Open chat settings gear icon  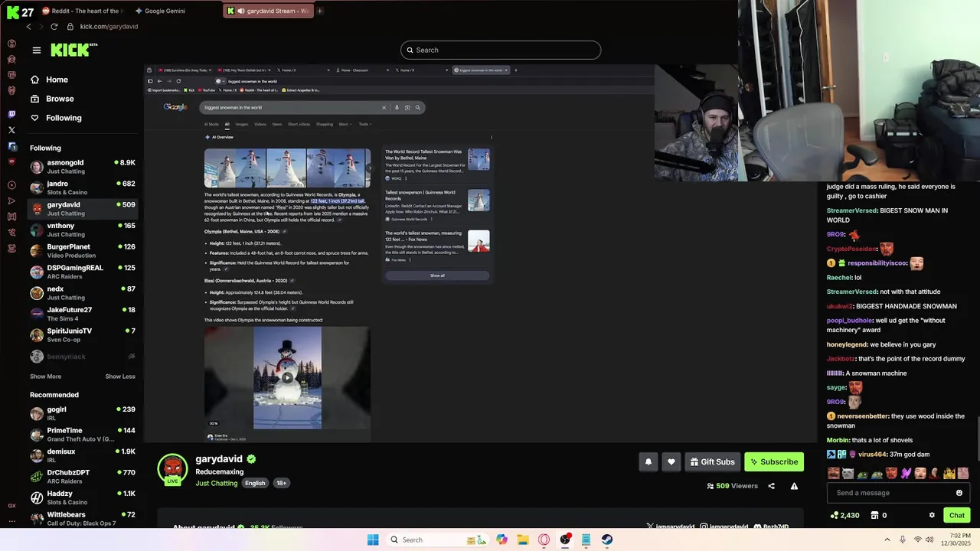pos(932,516)
